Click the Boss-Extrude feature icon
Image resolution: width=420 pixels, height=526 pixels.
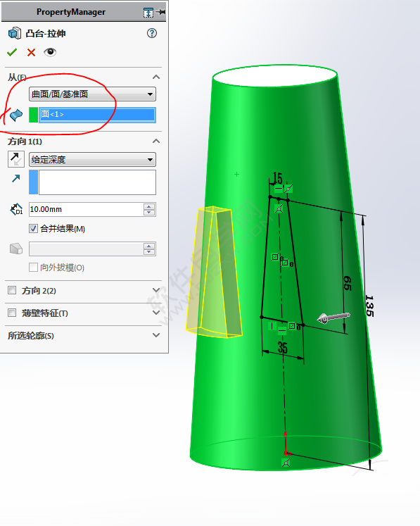point(14,34)
